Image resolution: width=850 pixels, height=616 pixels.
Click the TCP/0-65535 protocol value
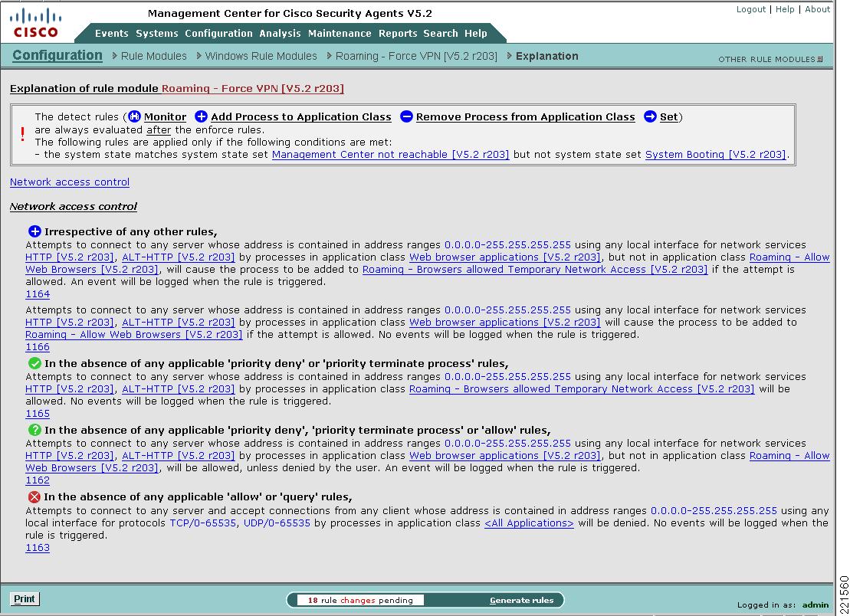203,523
